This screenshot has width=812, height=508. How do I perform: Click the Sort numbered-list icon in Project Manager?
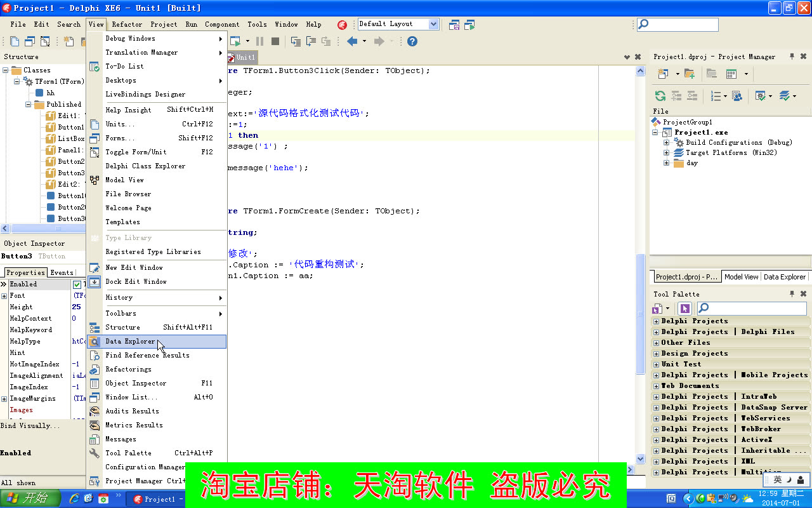pos(716,96)
